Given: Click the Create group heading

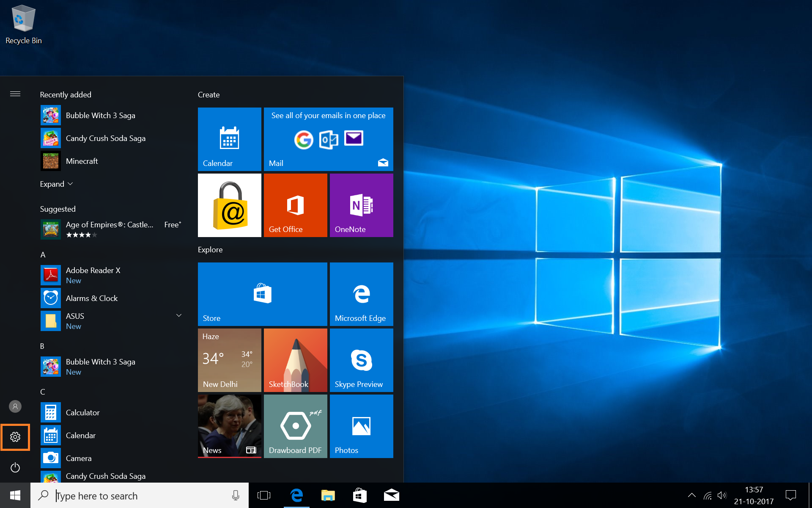Looking at the screenshot, I should point(208,95).
